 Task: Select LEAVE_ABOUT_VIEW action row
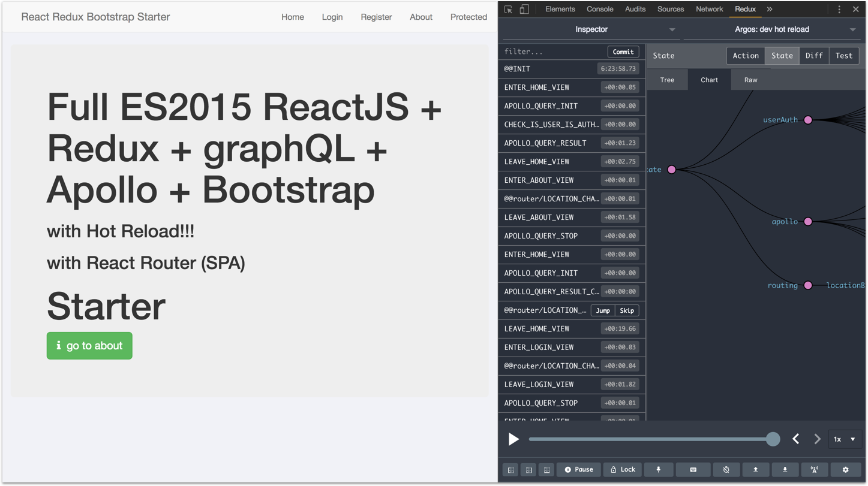[x=572, y=218]
